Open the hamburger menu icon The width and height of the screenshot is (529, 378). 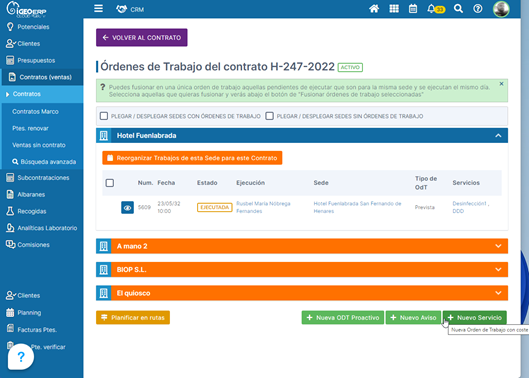pyautogui.click(x=98, y=8)
